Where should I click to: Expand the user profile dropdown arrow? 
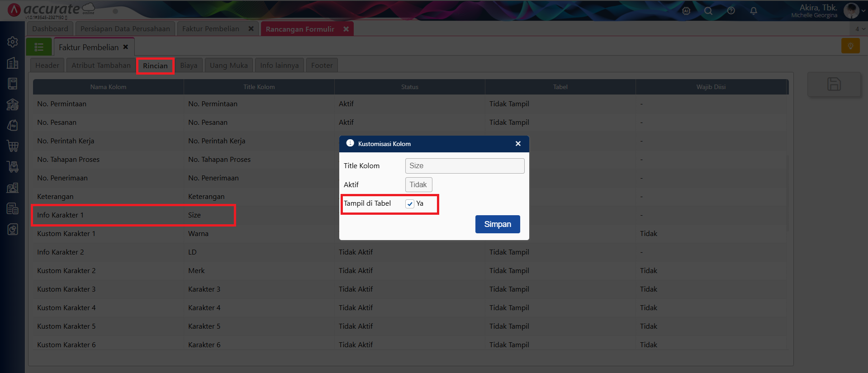tap(863, 11)
